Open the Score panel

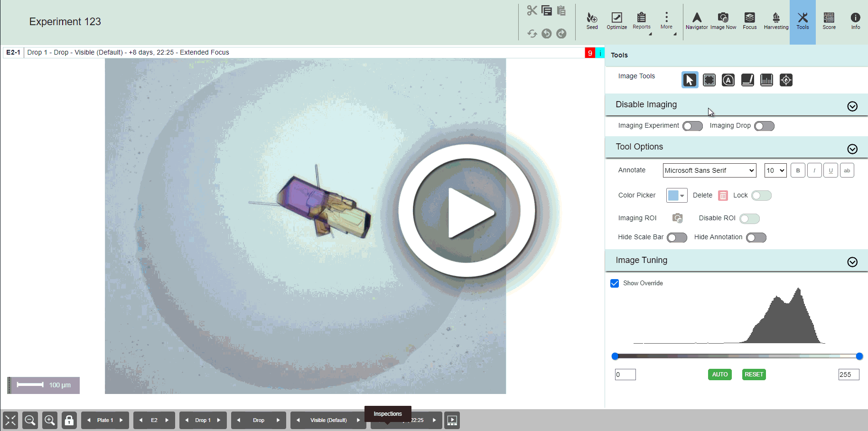(829, 21)
